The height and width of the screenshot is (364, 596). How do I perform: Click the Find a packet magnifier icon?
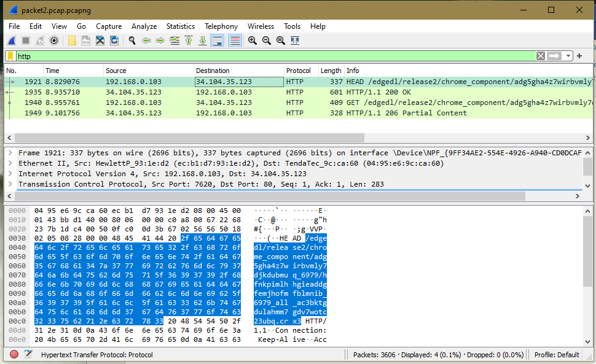click(x=131, y=41)
